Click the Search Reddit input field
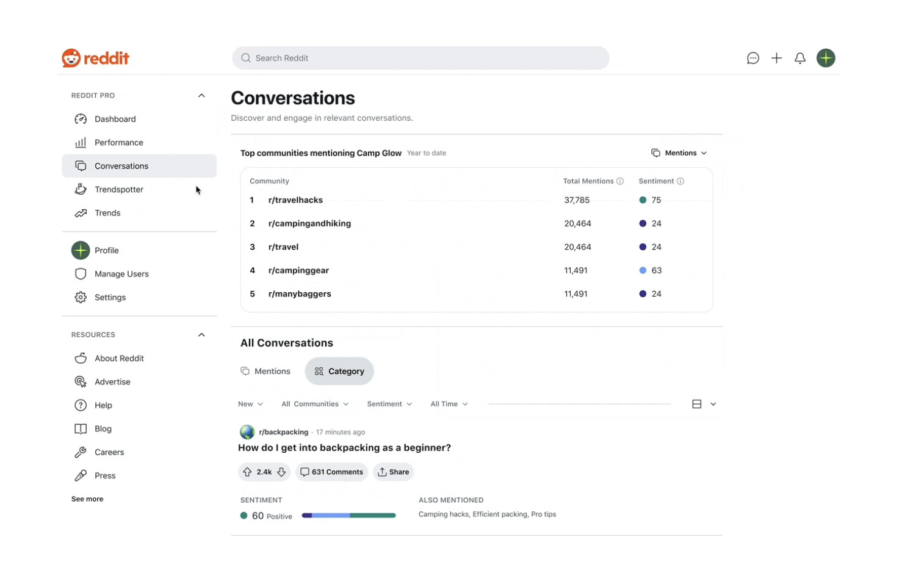924x576 pixels. coord(420,58)
